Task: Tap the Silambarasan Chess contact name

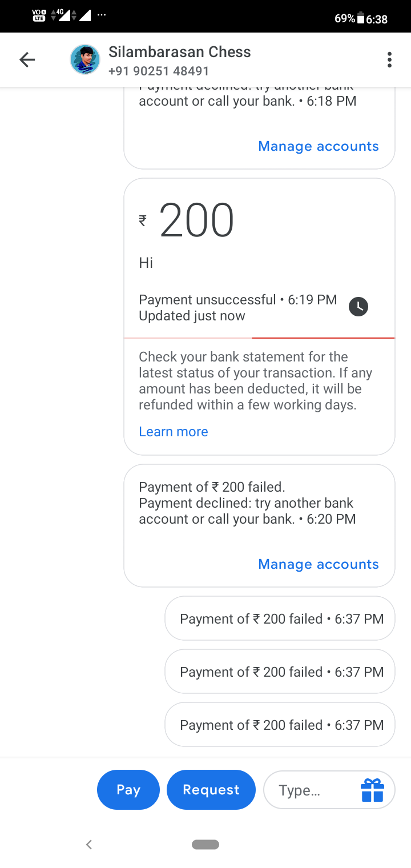Action: pos(180,52)
